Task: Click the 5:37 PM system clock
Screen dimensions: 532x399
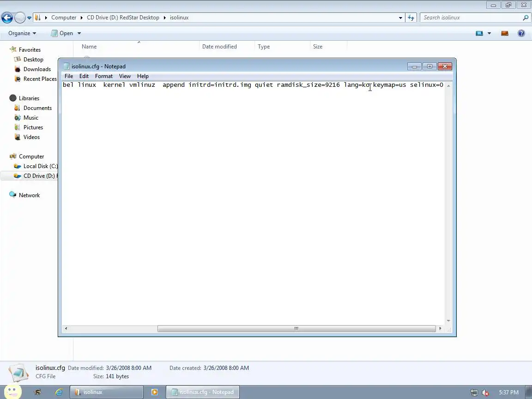Action: [x=508, y=392]
